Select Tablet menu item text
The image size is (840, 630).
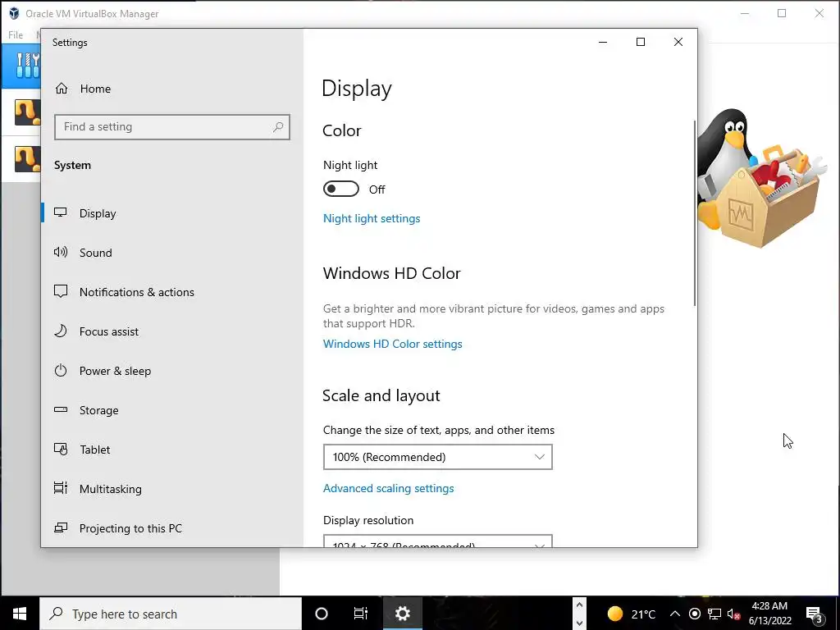pyautogui.click(x=95, y=450)
